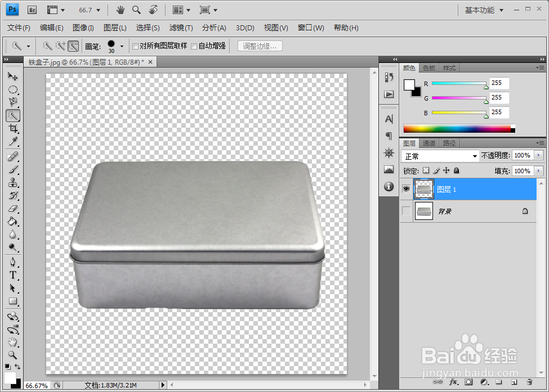The image size is (549, 392).
Task: Select the Paint Bucket tool
Action: point(12,222)
